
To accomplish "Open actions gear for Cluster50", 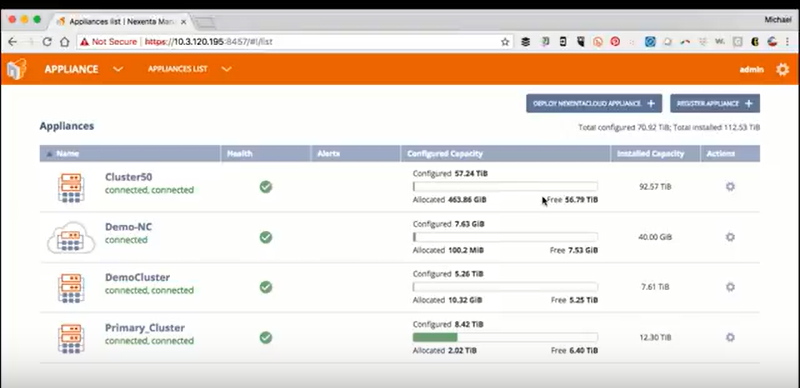I will pyautogui.click(x=730, y=187).
